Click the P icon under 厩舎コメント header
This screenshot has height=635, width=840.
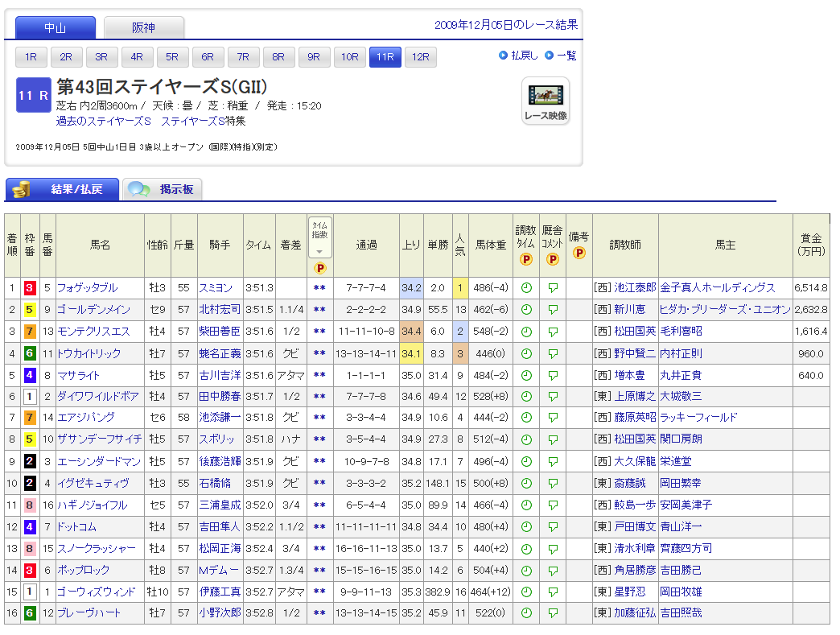click(552, 259)
